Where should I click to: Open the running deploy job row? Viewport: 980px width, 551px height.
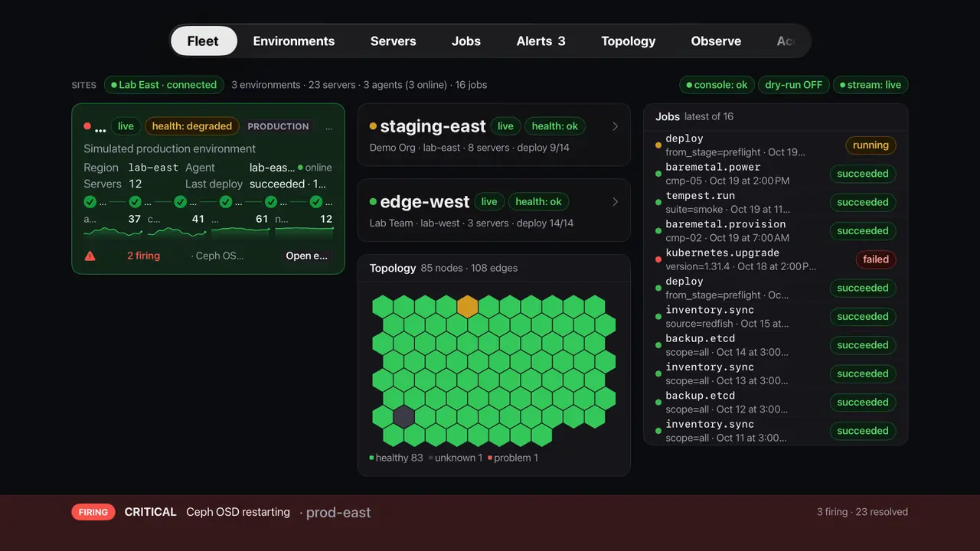click(776, 145)
